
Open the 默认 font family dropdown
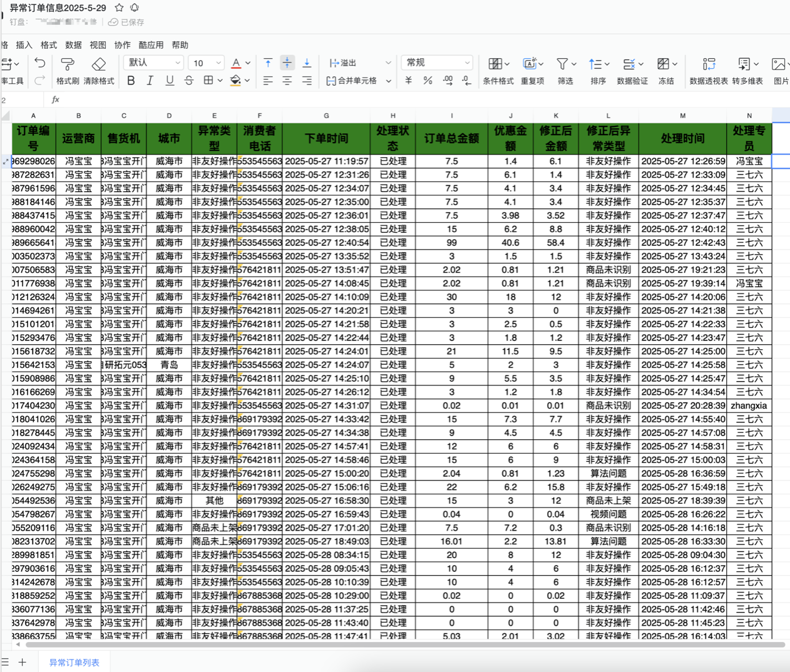[x=154, y=63]
